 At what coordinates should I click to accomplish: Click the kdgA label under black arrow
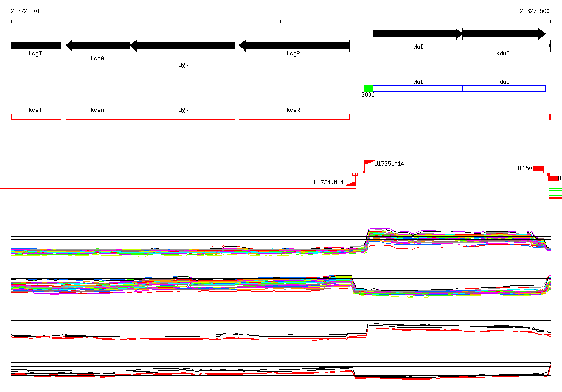[x=97, y=58]
